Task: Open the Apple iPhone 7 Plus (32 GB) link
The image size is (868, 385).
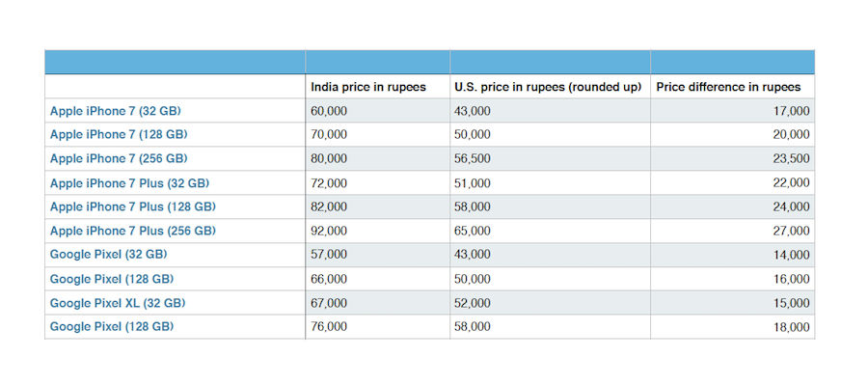Action: click(129, 182)
